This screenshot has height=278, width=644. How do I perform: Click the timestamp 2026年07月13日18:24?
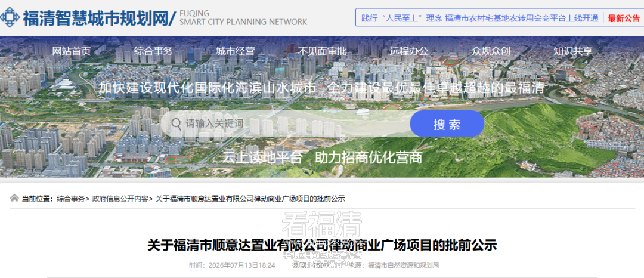pyautogui.click(x=243, y=265)
